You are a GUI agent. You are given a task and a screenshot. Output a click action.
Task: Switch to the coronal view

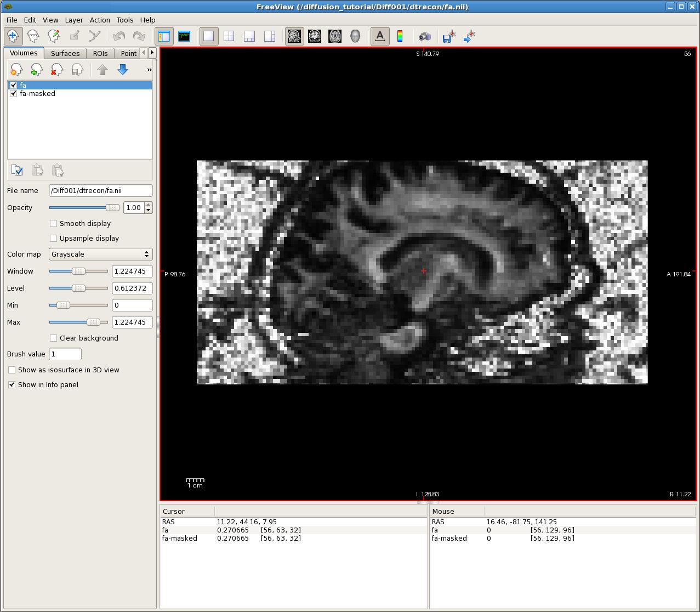(x=315, y=36)
